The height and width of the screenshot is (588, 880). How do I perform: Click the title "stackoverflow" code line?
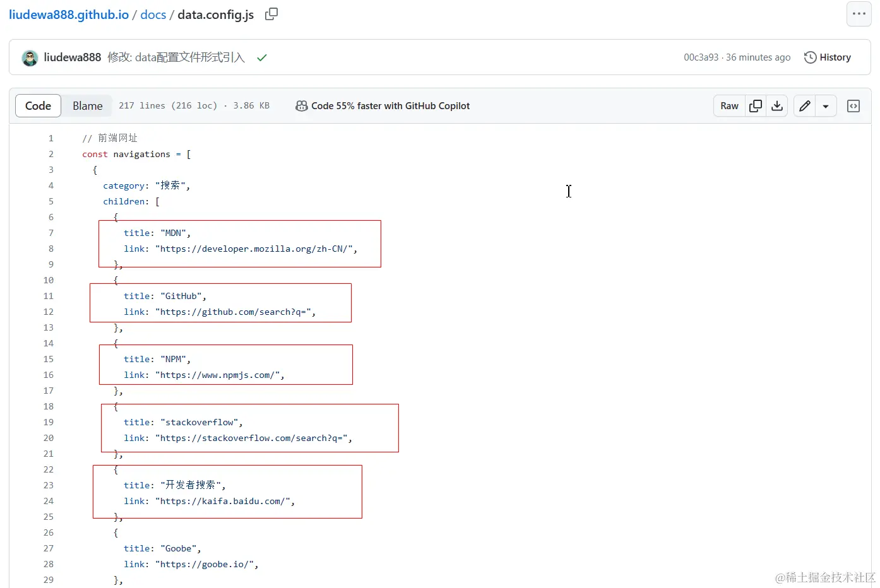(183, 422)
